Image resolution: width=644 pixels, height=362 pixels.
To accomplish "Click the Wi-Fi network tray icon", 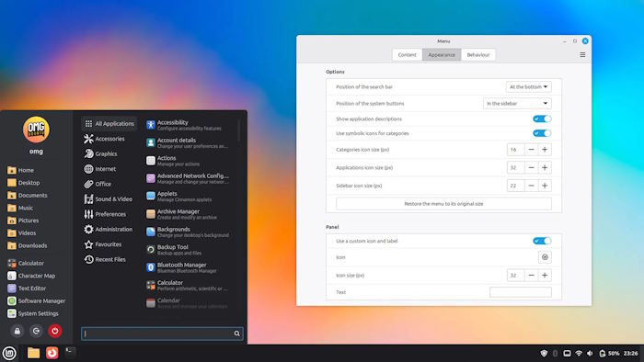I will click(x=579, y=354).
